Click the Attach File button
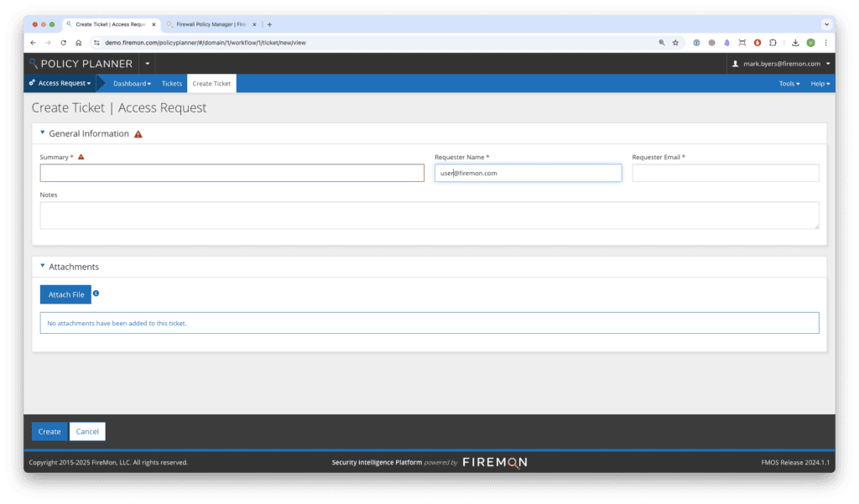 coord(65,294)
